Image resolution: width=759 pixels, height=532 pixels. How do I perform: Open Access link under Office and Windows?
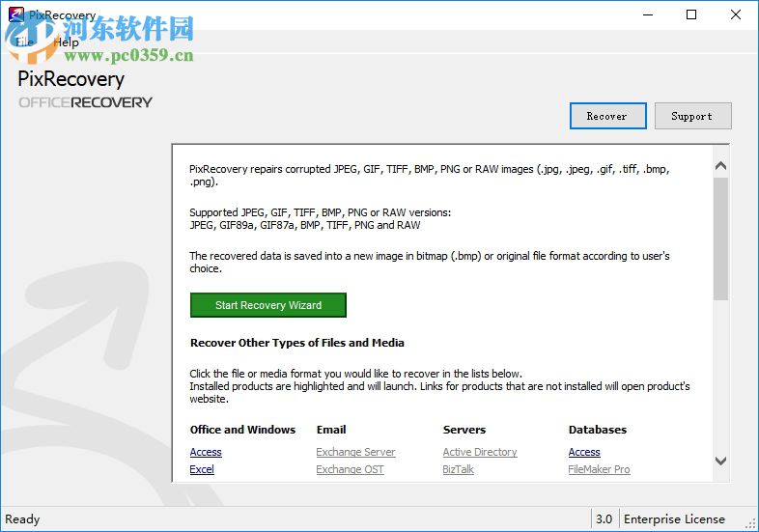pyautogui.click(x=206, y=452)
